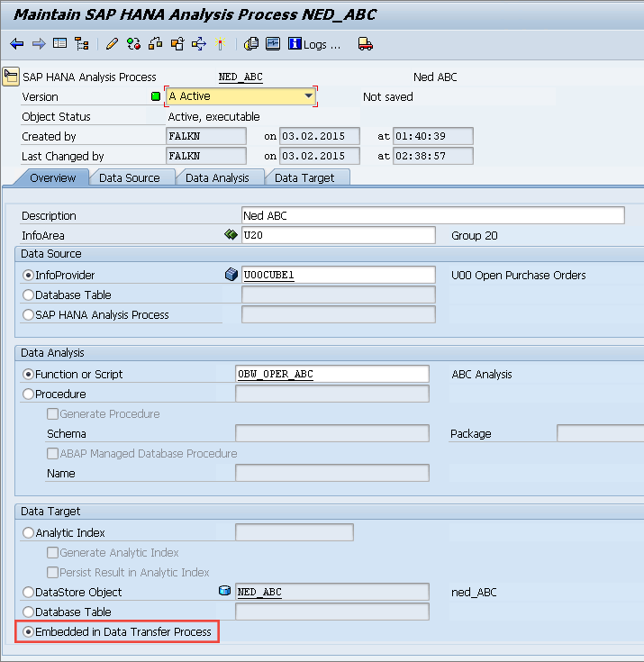Screen dimensions: 644x662
Task: Select the Procedure radio option
Action: tap(28, 394)
